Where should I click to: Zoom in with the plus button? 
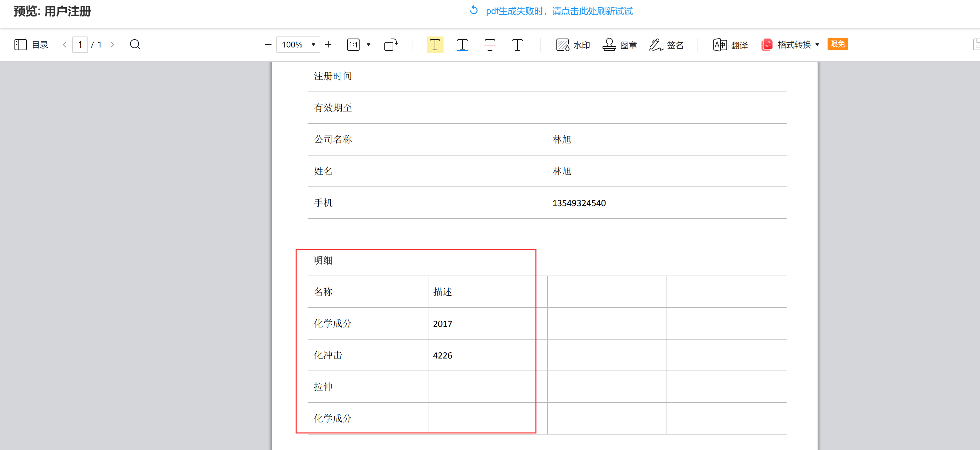[x=328, y=44]
